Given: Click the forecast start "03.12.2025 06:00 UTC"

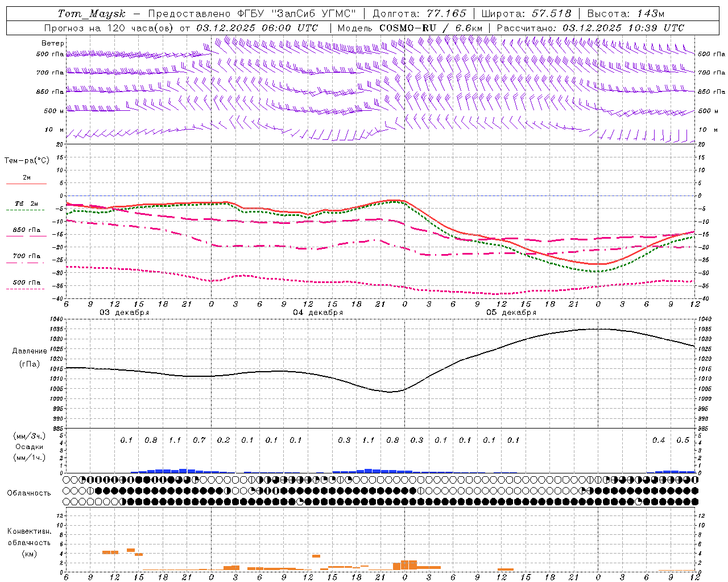Looking at the screenshot, I should click(x=257, y=28).
